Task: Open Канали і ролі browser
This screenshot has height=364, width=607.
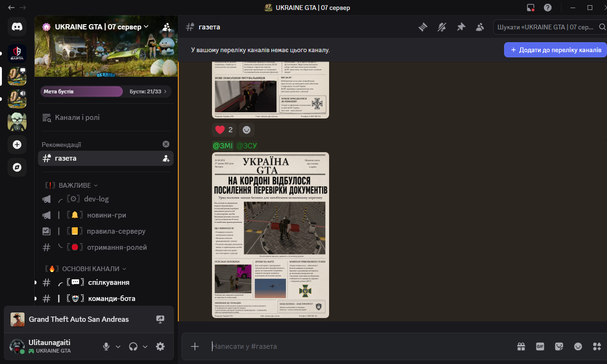Action: click(105, 118)
